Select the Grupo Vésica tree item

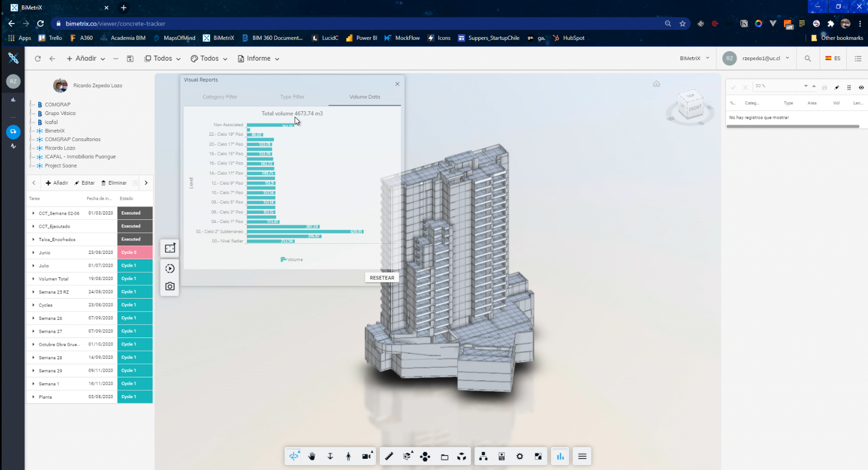click(60, 113)
